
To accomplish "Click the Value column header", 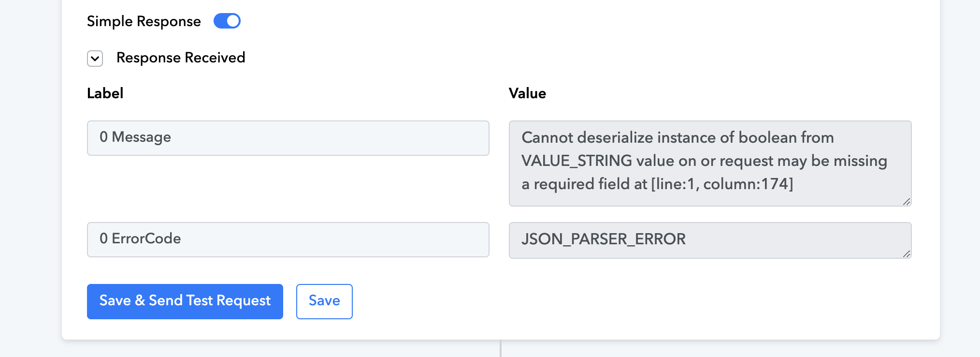I will (527, 93).
